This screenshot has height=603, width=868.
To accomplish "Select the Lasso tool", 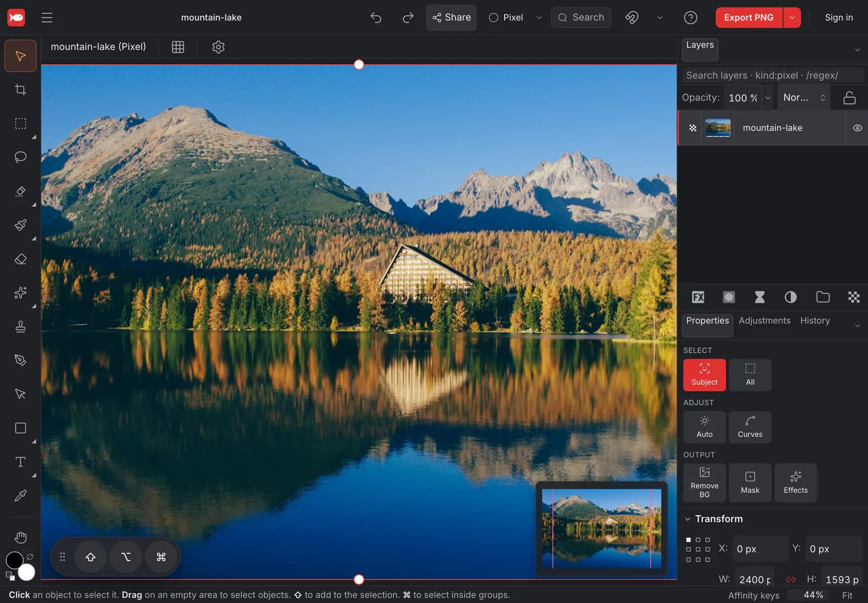I will point(20,157).
